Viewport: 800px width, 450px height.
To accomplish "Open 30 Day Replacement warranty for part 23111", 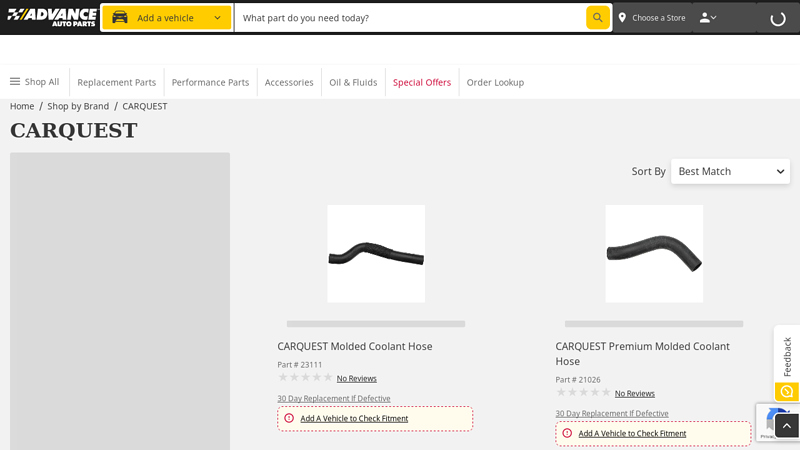I will click(x=334, y=398).
